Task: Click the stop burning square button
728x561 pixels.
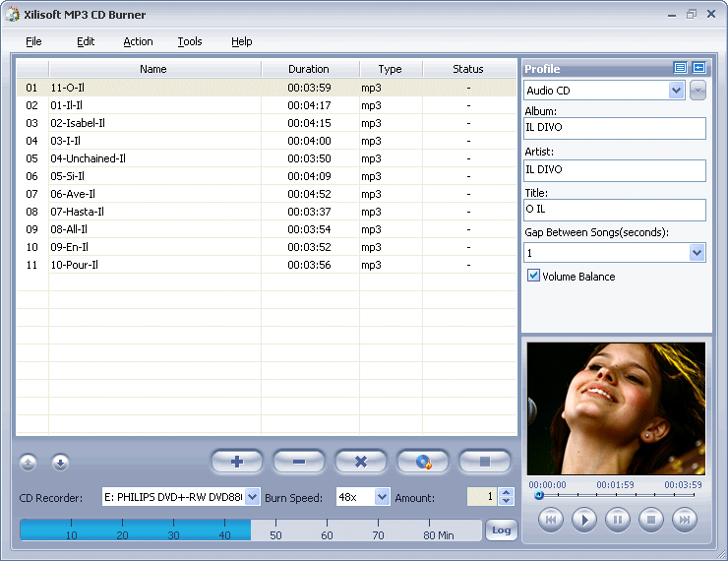Action: [x=485, y=462]
